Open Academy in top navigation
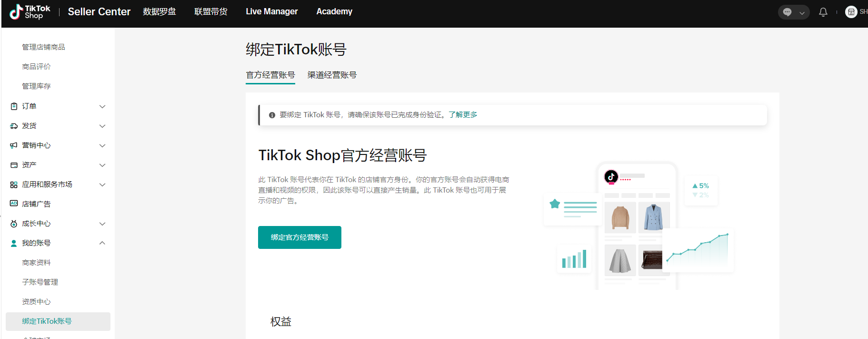Viewport: 868px width, 339px height. 334,11
